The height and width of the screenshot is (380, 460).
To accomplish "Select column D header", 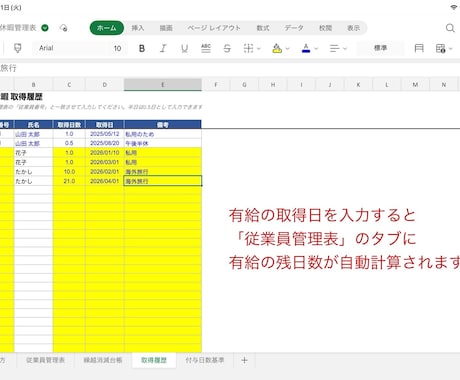I will coord(105,85).
